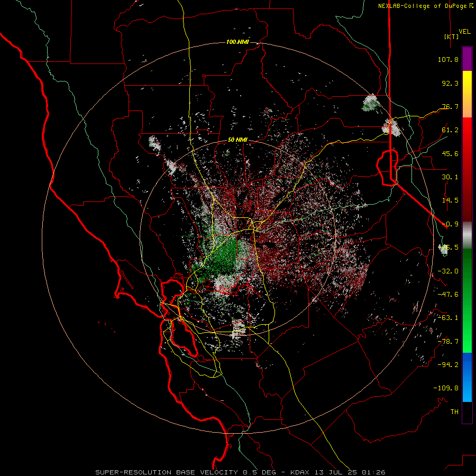Click the -32.0 velocity scale value

click(448, 271)
